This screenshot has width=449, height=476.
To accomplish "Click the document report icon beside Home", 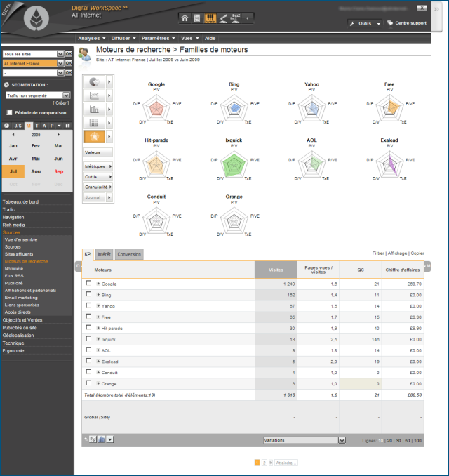I will click(x=197, y=18).
